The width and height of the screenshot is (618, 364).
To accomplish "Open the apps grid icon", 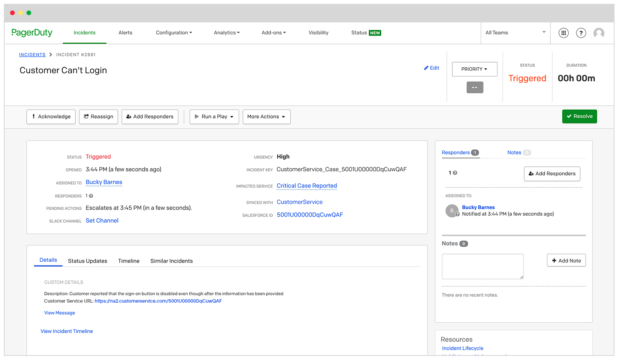I will tap(564, 33).
